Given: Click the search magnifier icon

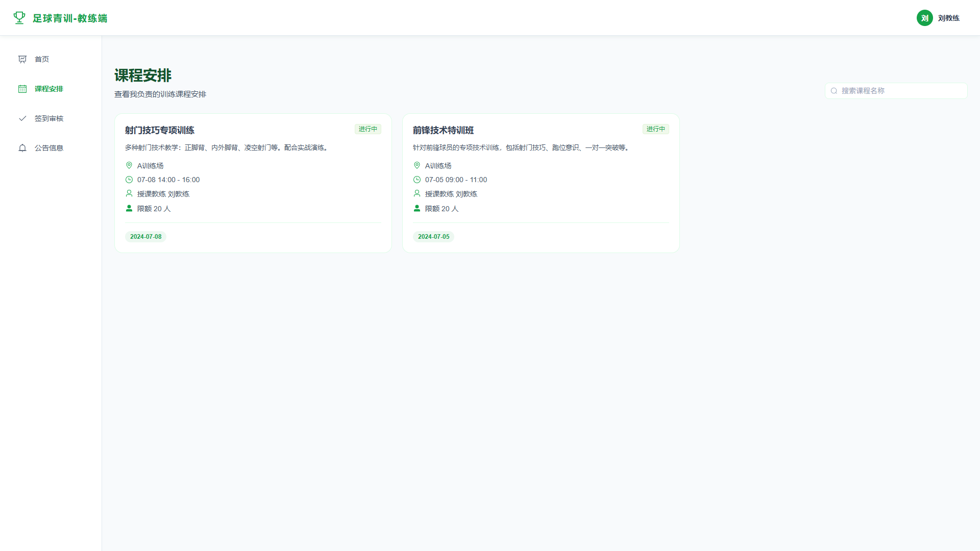Looking at the screenshot, I should pyautogui.click(x=834, y=91).
